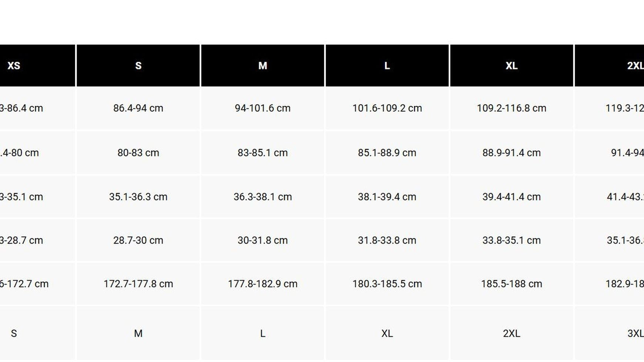Select the 85.1-88.9 cm cell
The image size is (644, 362).
tap(387, 153)
